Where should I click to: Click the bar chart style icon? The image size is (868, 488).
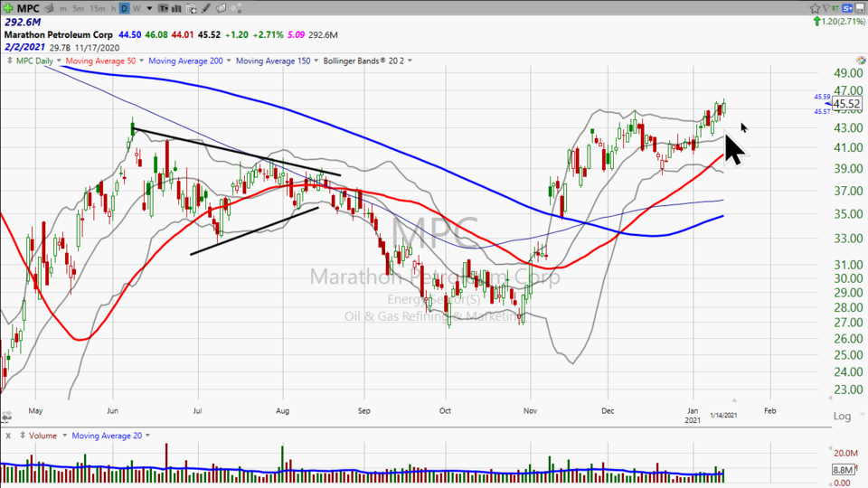176,8
